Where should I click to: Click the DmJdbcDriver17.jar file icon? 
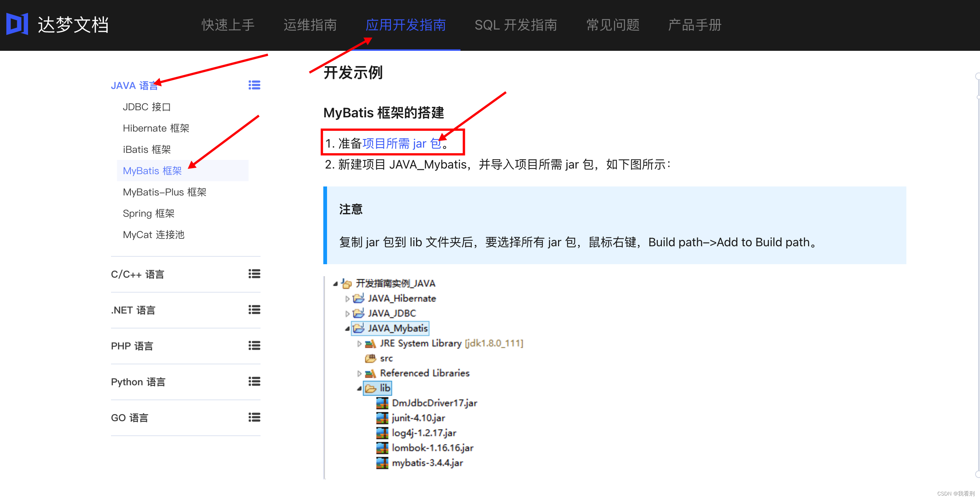click(382, 403)
